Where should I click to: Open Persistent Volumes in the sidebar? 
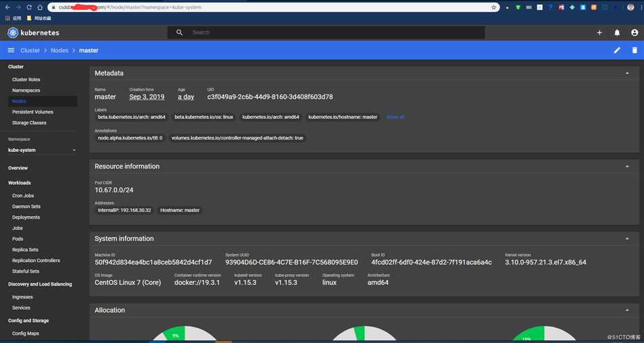click(33, 112)
